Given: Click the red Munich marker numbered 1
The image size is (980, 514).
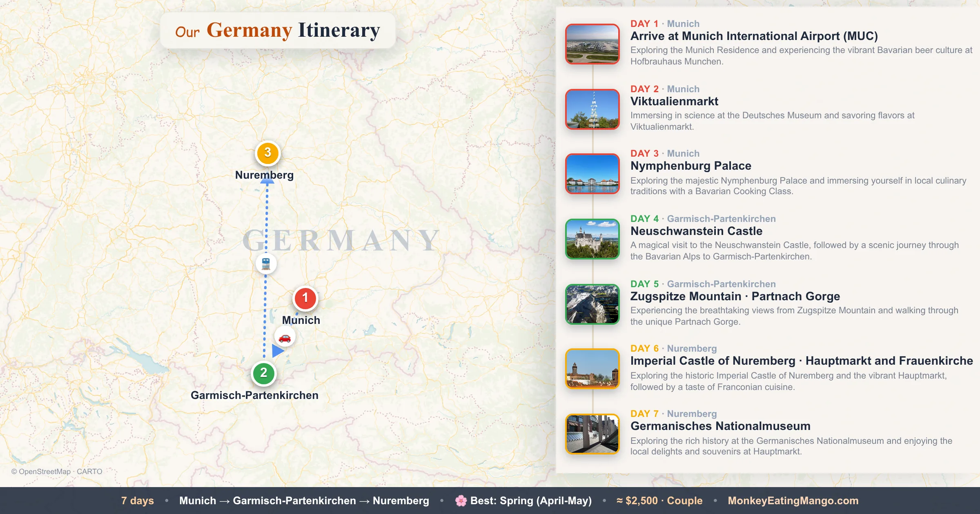Looking at the screenshot, I should (x=305, y=298).
